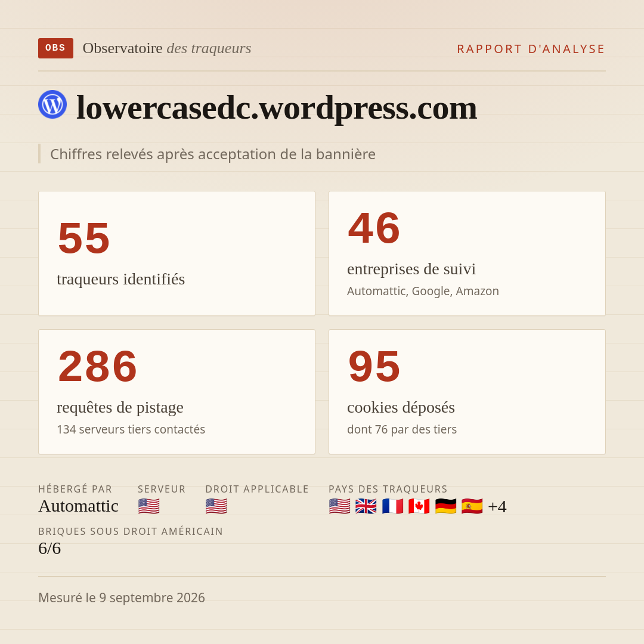The width and height of the screenshot is (644, 644).
Task: Open the Rapport d'analyse label
Action: click(531, 49)
